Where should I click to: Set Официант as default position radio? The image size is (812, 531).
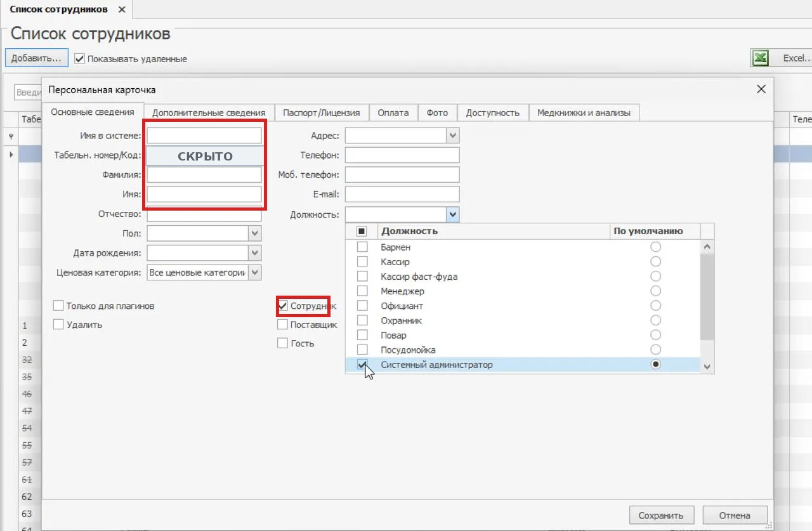656,306
